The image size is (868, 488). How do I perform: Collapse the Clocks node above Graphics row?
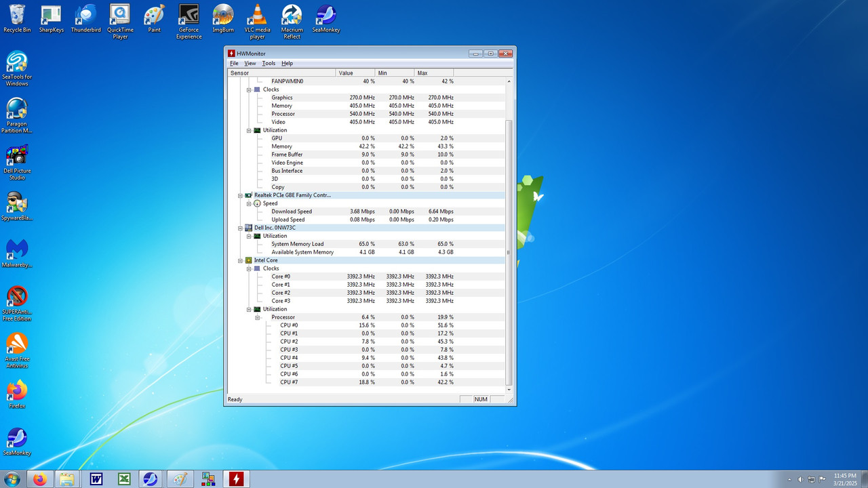249,89
